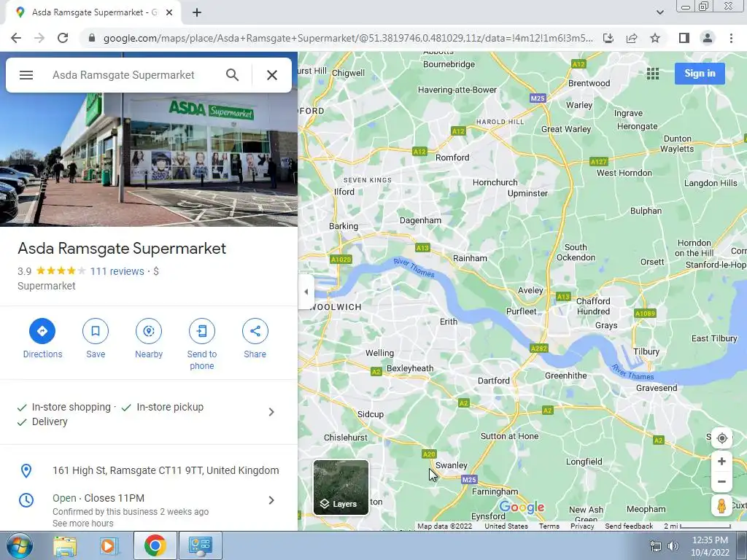Click the Gravesend label on map
Image resolution: width=747 pixels, height=560 pixels.
[x=657, y=388]
